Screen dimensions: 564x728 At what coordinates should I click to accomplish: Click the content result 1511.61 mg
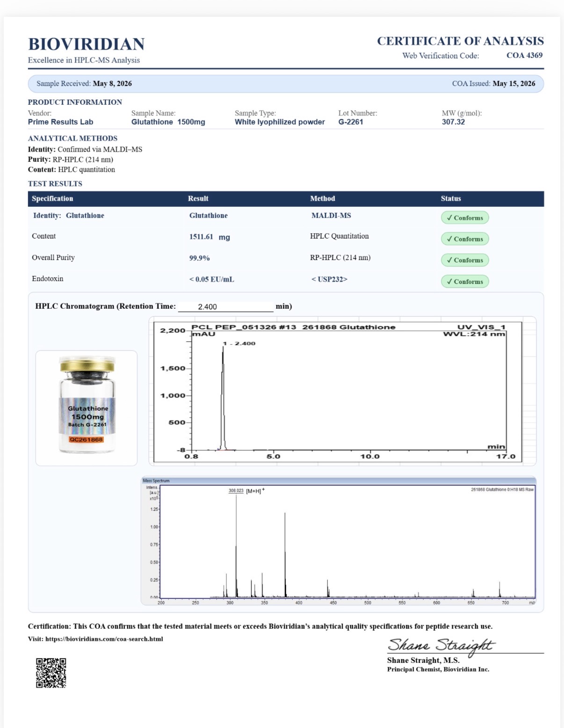pyautogui.click(x=210, y=237)
